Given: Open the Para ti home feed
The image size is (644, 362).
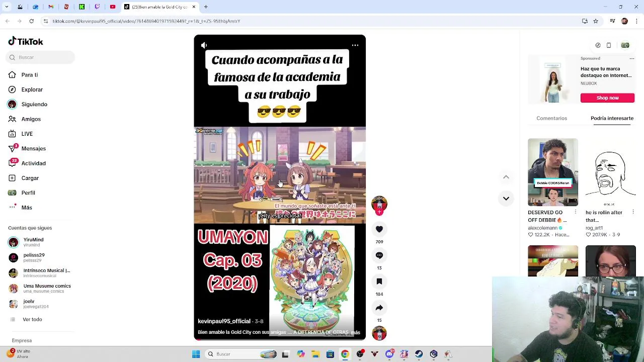Looking at the screenshot, I should coord(29,75).
